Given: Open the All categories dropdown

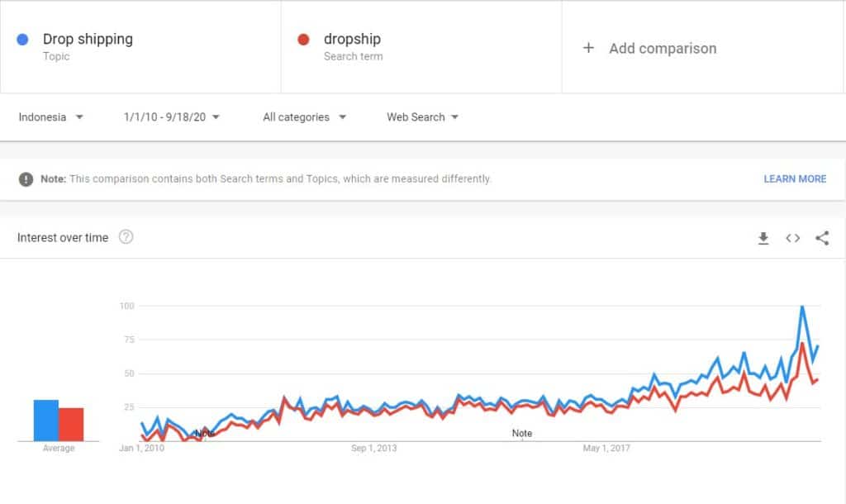Looking at the screenshot, I should click(x=304, y=117).
